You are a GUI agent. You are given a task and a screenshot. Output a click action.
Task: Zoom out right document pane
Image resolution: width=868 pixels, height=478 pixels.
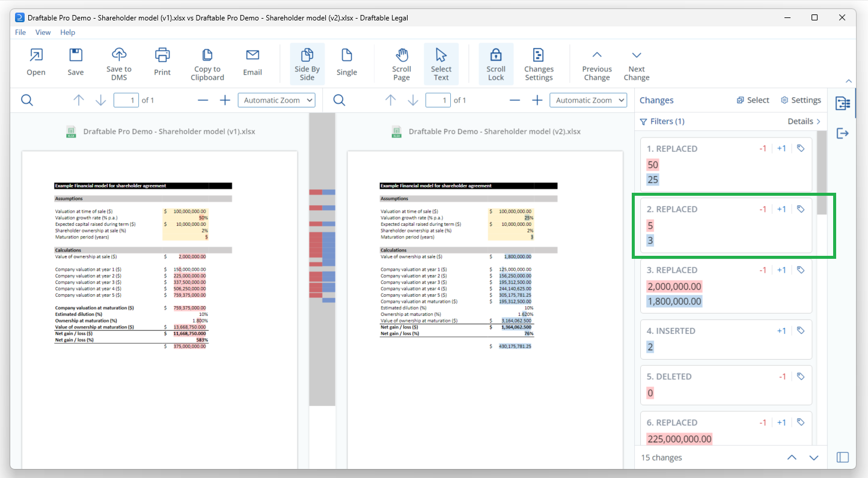click(515, 100)
